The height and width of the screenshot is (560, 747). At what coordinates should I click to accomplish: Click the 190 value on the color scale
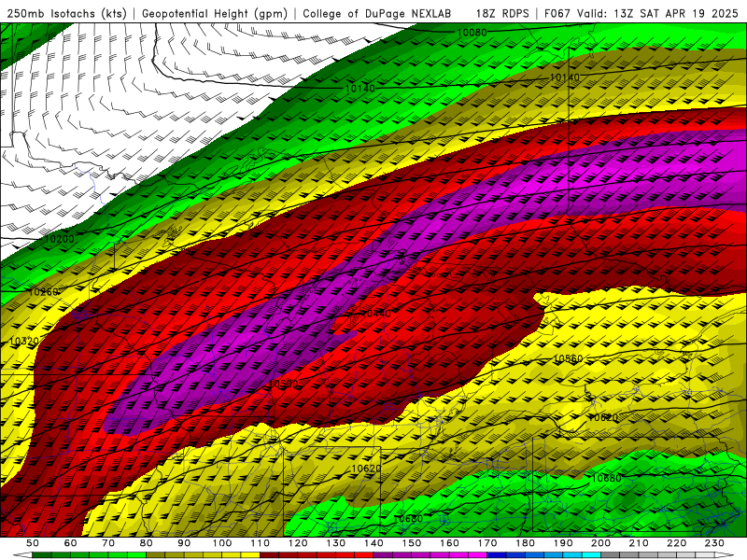click(x=563, y=543)
